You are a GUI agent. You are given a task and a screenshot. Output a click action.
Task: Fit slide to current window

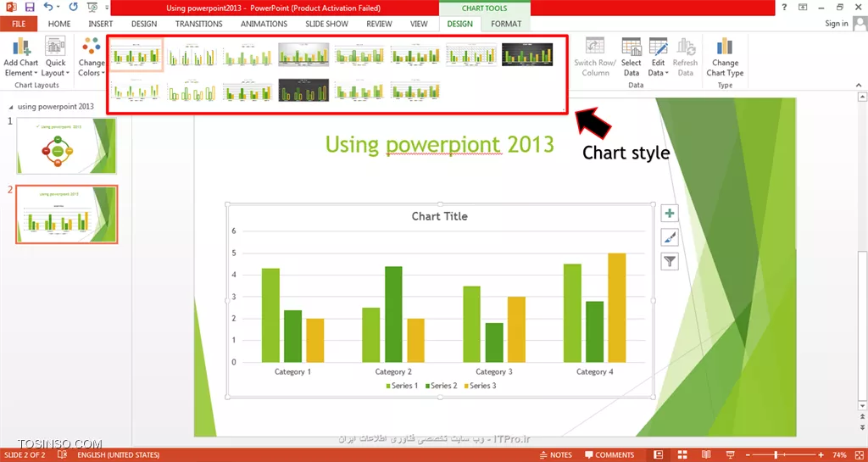click(858, 455)
